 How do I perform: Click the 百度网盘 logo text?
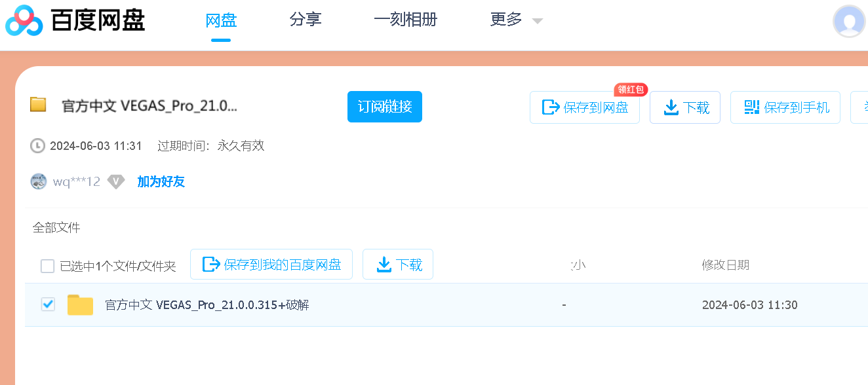tap(98, 21)
